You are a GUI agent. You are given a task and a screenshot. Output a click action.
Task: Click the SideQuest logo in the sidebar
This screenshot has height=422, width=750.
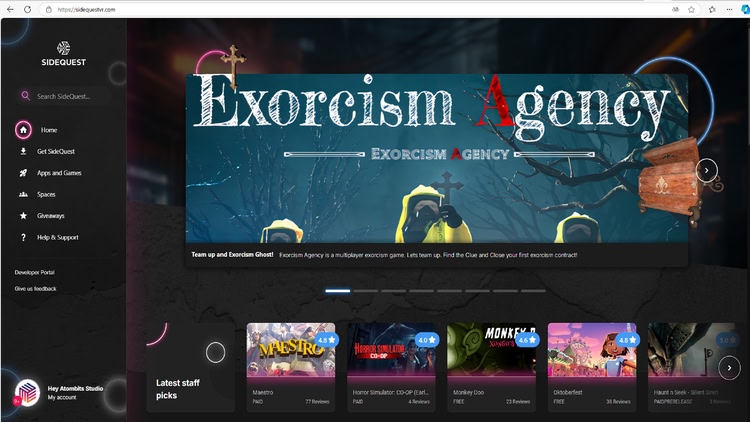(63, 52)
